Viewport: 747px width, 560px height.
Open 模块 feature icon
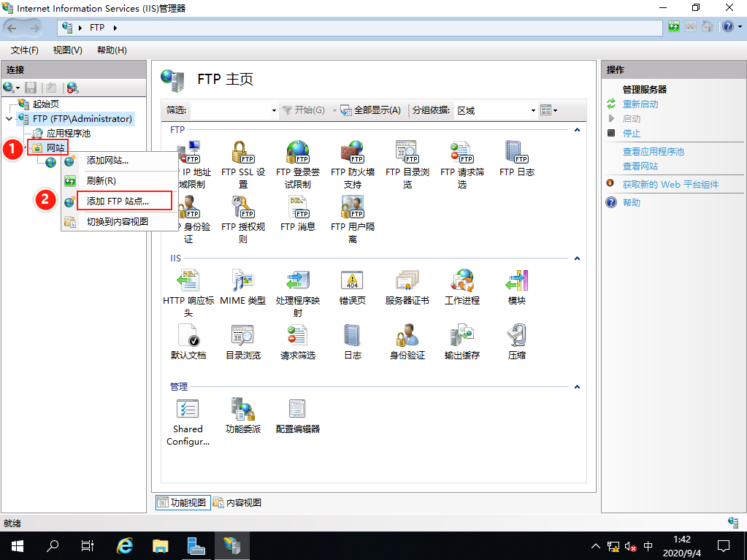[x=517, y=280]
